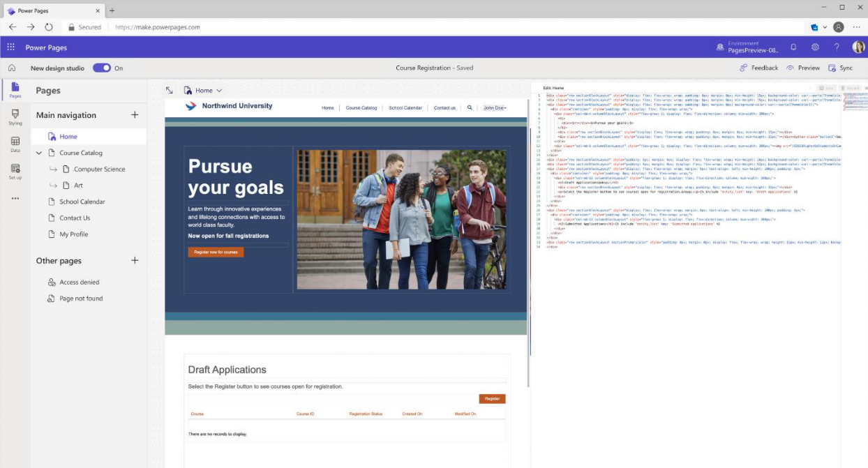Click the help question mark icon
This screenshot has width=868, height=468.
coord(837,47)
